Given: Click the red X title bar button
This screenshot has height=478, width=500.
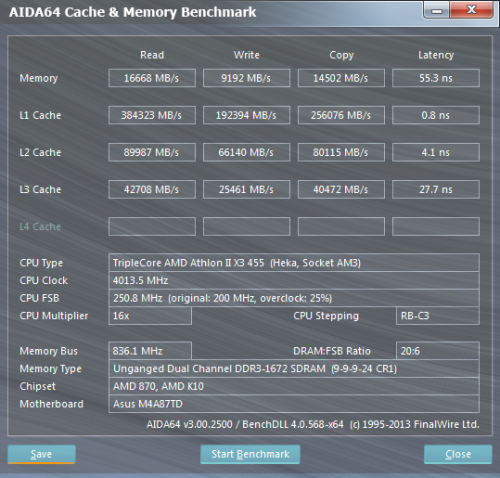Looking at the screenshot, I should [x=471, y=10].
